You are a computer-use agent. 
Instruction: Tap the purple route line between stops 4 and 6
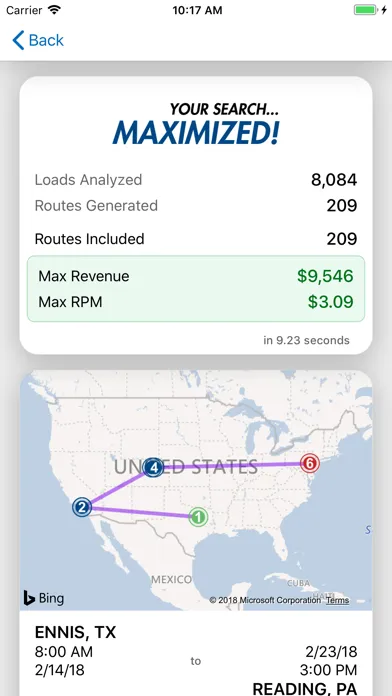(232, 466)
